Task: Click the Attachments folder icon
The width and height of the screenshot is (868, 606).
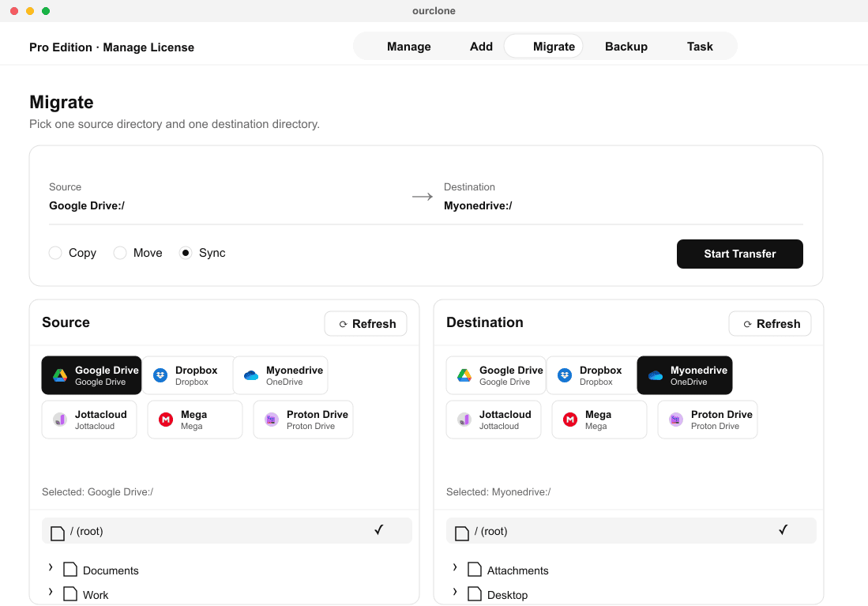Action: click(x=475, y=570)
